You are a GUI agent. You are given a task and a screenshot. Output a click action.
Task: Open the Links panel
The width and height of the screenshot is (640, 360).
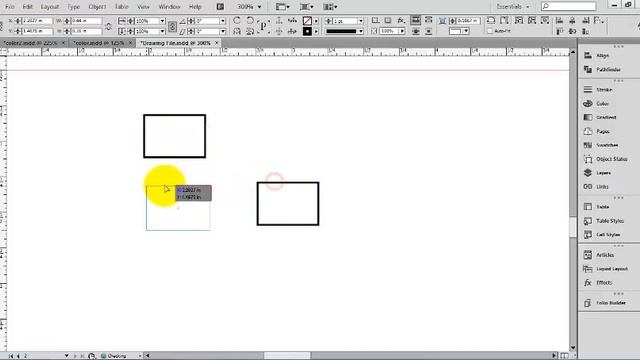[x=596, y=187]
